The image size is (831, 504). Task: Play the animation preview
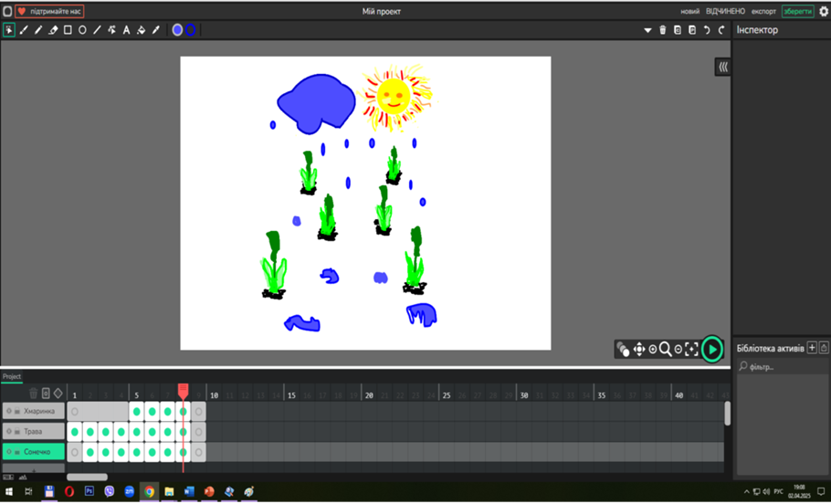click(x=712, y=350)
